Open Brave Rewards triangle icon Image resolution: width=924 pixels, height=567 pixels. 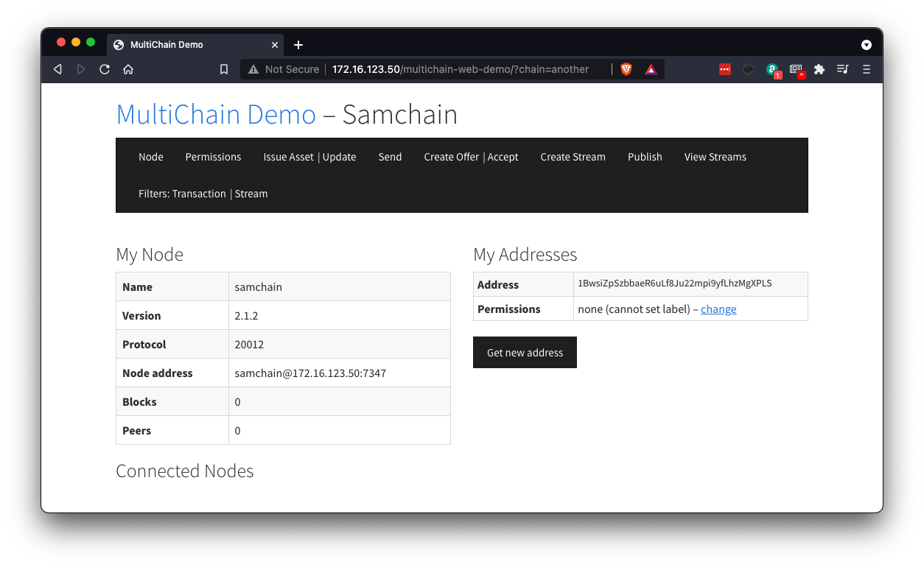tap(651, 69)
